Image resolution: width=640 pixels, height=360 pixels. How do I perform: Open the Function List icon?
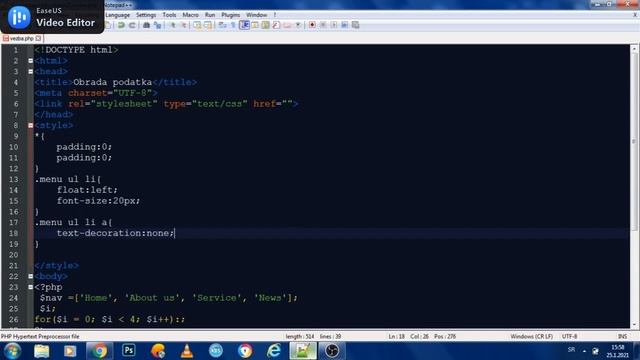[276, 25]
